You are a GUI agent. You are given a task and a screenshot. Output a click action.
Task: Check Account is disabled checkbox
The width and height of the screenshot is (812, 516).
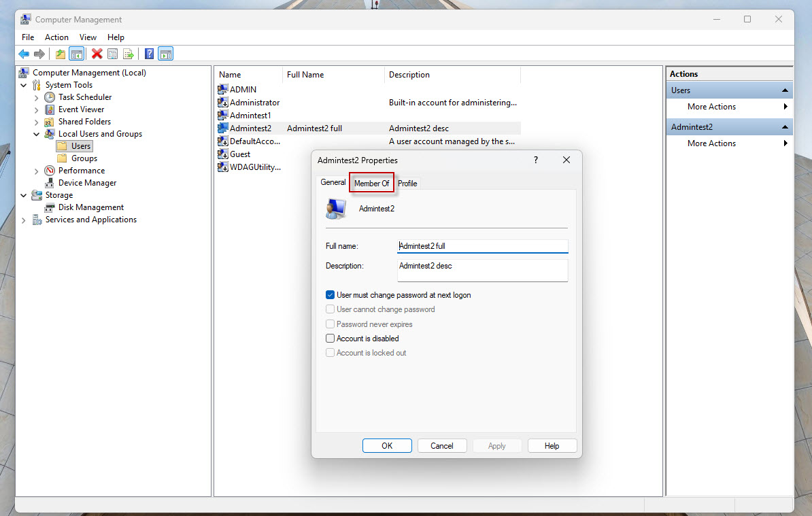(330, 339)
